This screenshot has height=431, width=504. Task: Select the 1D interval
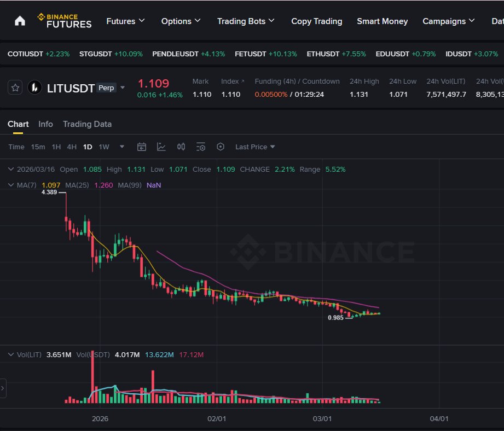(88, 147)
